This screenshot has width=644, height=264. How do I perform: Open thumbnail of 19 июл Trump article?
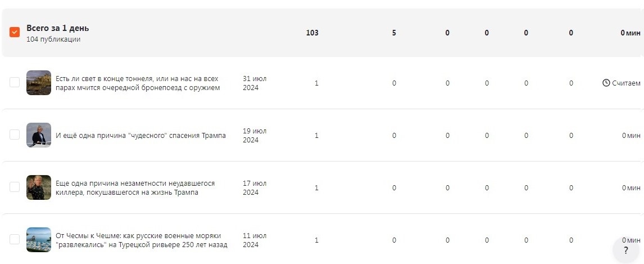click(39, 135)
